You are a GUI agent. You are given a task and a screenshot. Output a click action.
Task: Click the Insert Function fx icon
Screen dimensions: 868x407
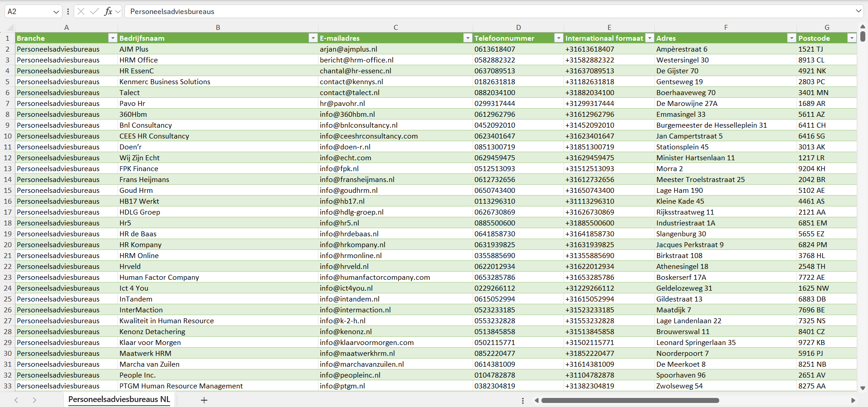pos(108,11)
